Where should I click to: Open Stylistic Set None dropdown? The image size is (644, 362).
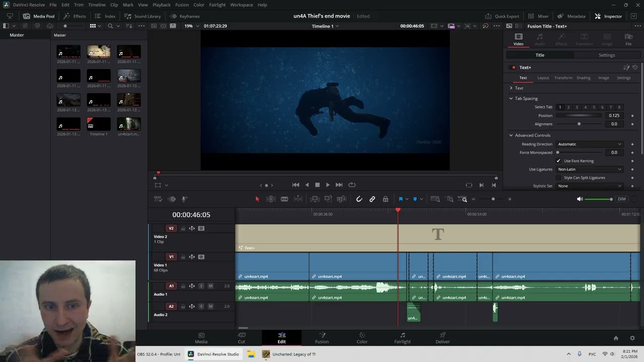(589, 186)
